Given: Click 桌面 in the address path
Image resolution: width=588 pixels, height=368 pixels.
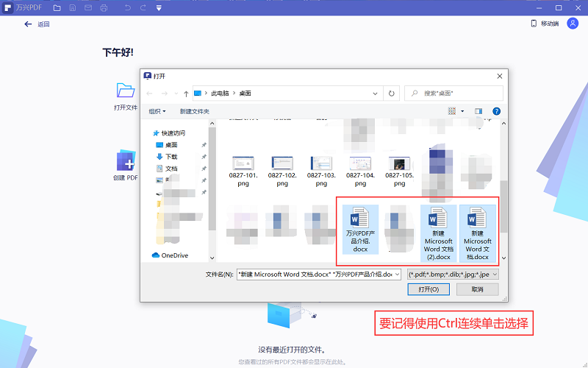Looking at the screenshot, I should [245, 93].
